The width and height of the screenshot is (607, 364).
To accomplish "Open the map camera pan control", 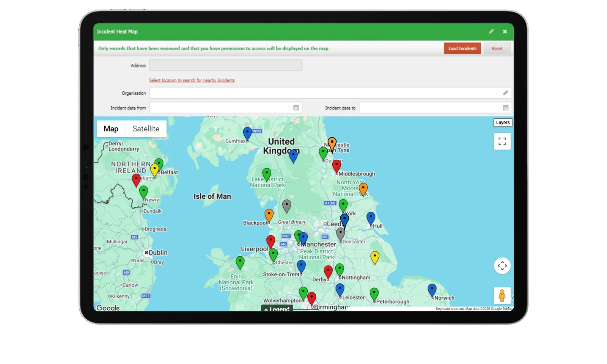I will (502, 266).
